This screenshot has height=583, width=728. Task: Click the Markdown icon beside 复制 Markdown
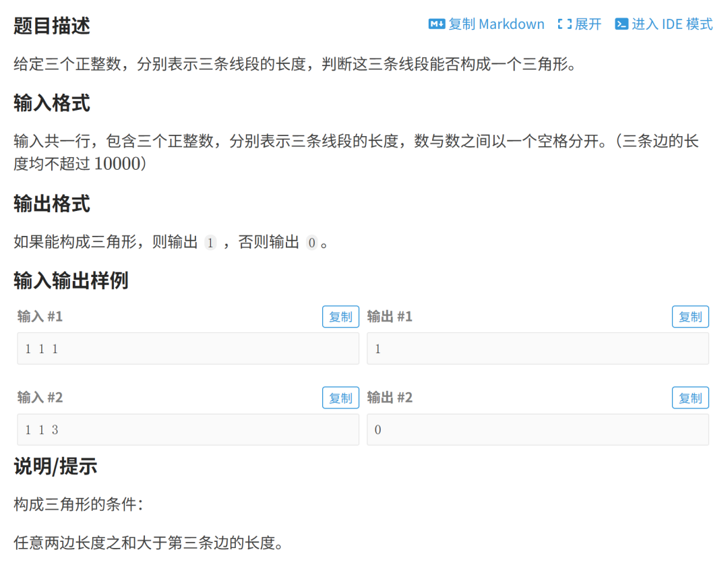click(436, 24)
